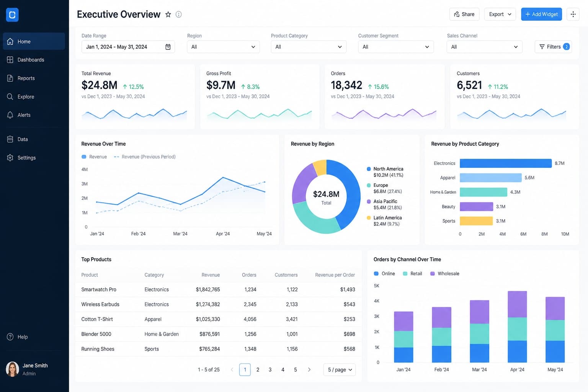Click the Add Widget button
The width and height of the screenshot is (588, 392).
541,14
